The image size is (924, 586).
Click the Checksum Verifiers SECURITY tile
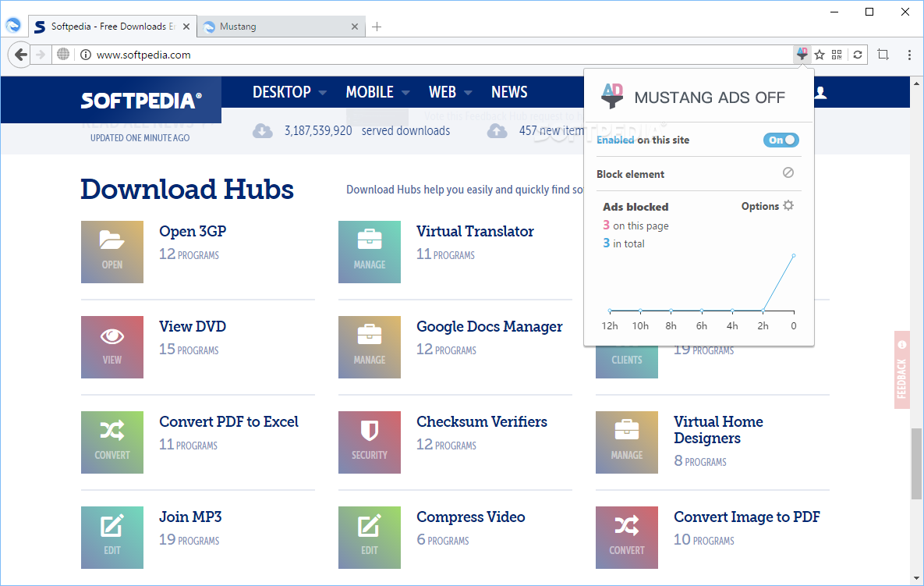pyautogui.click(x=370, y=442)
